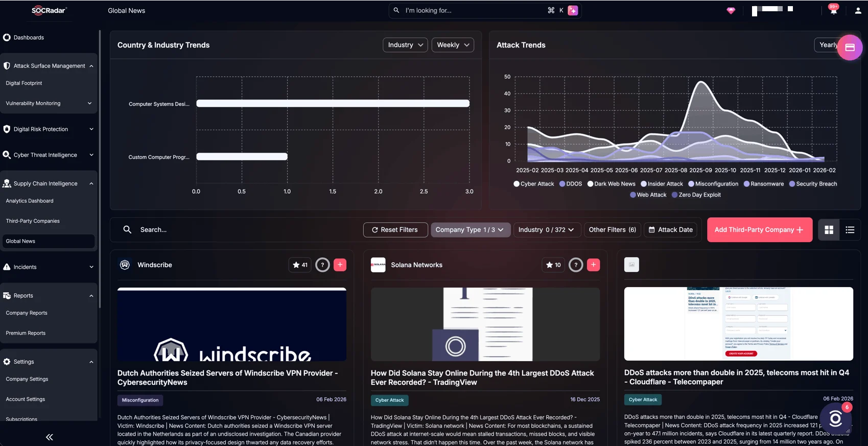Switch to grid view layout

point(829,230)
